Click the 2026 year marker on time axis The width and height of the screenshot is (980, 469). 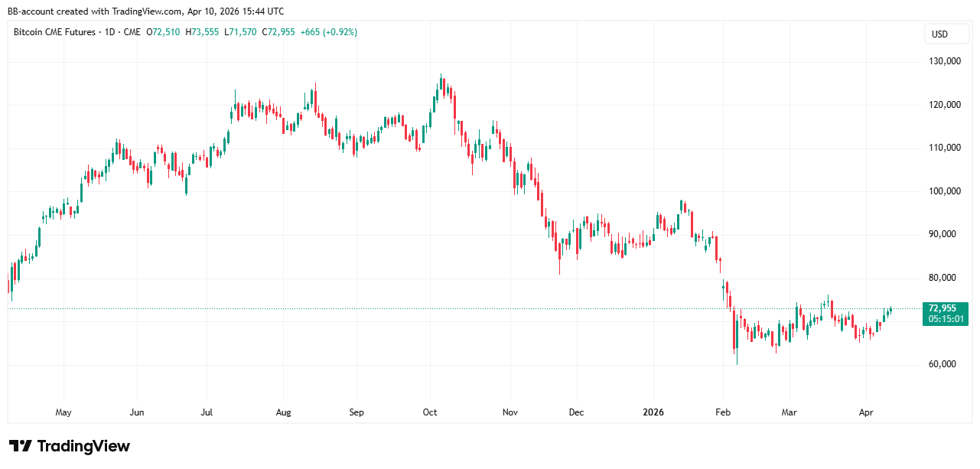pyautogui.click(x=653, y=412)
